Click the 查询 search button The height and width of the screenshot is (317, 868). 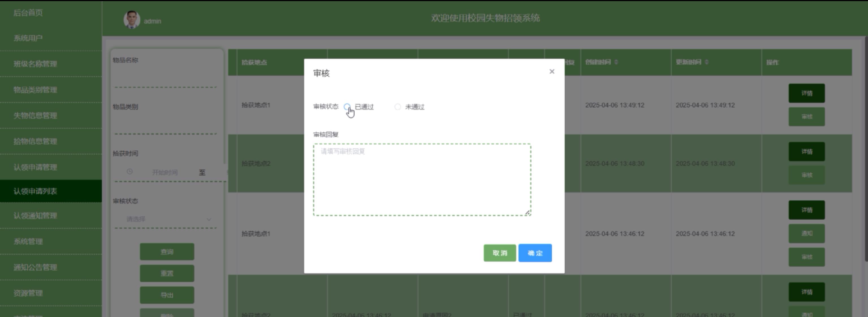(167, 252)
